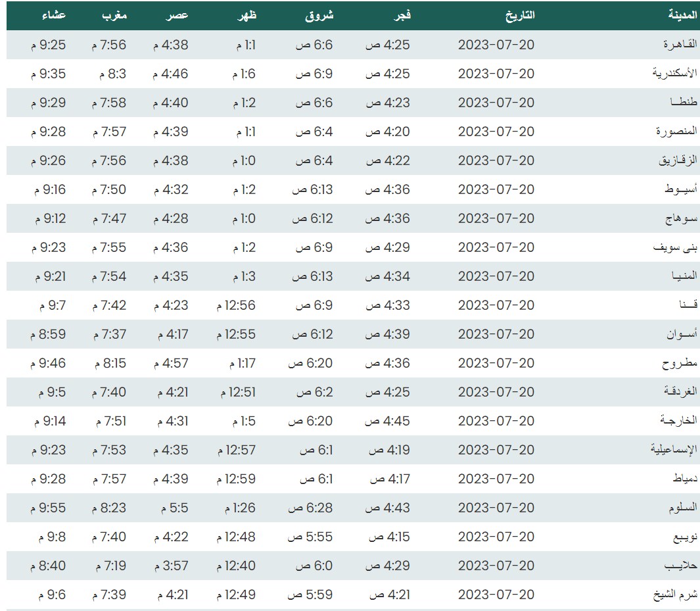Click the Fajr time for مطروح
Image resolution: width=700 pixels, height=611 pixels.
(x=388, y=363)
